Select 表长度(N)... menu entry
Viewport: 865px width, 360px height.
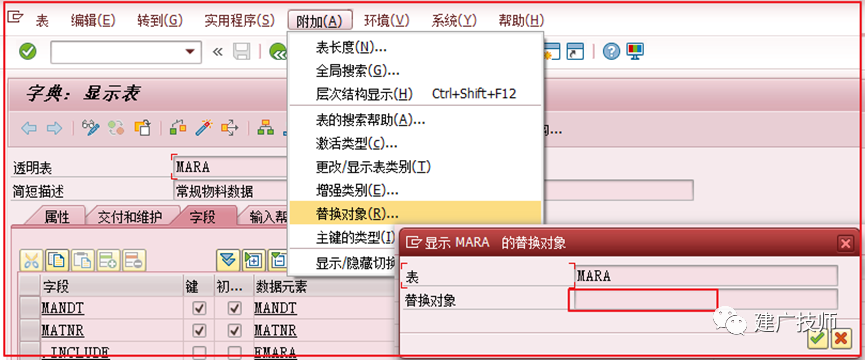point(416,47)
